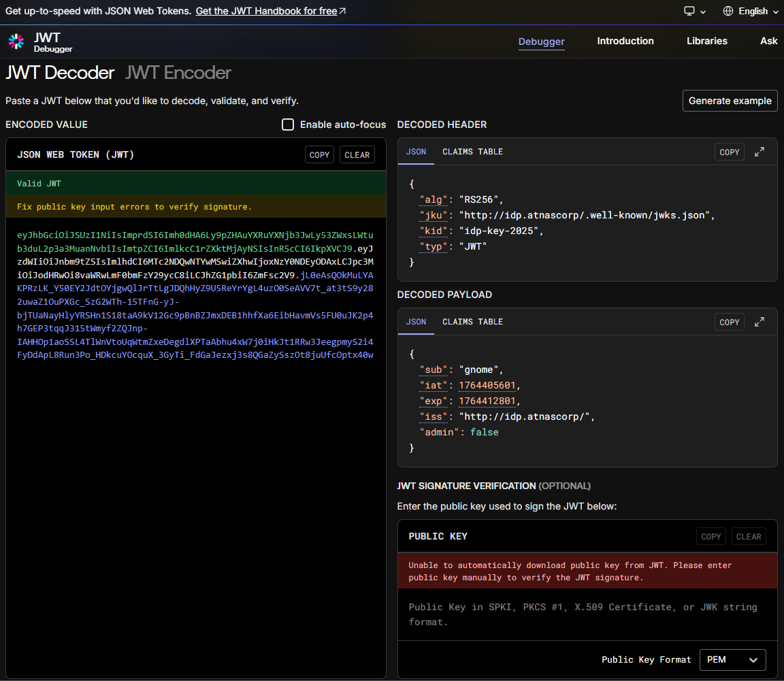
Task: Switch to payload Claims Table tab
Action: (472, 322)
